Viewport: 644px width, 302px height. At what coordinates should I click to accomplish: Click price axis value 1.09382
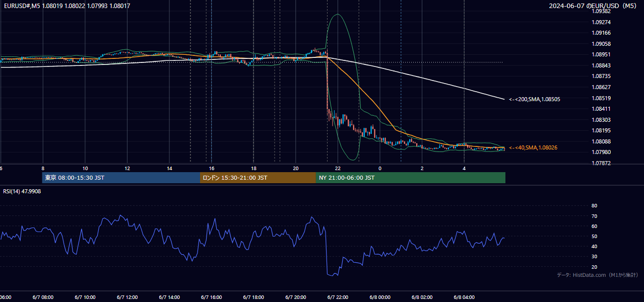tap(601, 12)
